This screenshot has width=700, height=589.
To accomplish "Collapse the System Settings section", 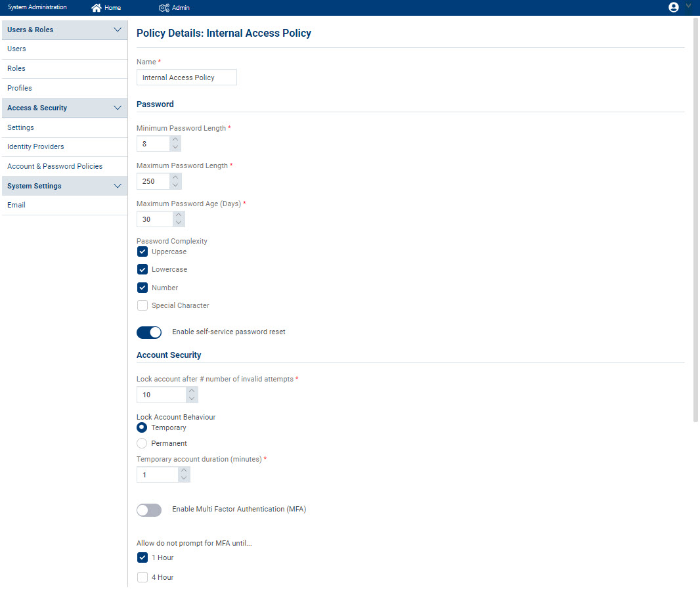I will pos(118,186).
